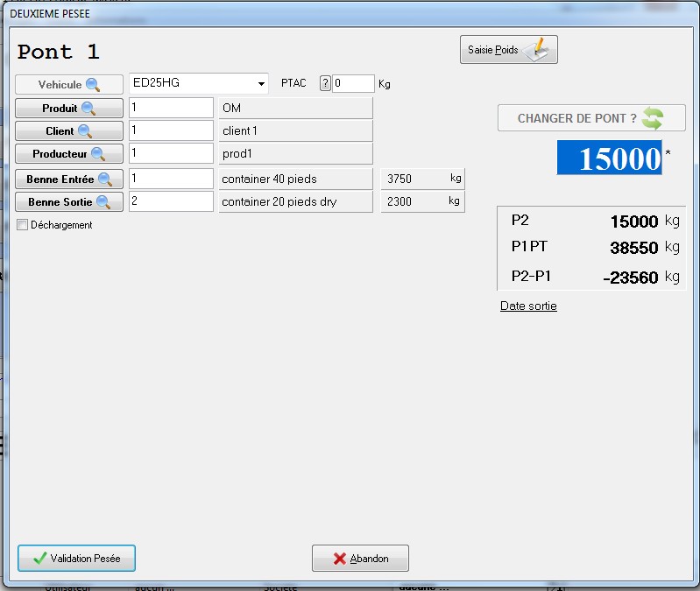Select the highlighted 15000 weight display

609,158
